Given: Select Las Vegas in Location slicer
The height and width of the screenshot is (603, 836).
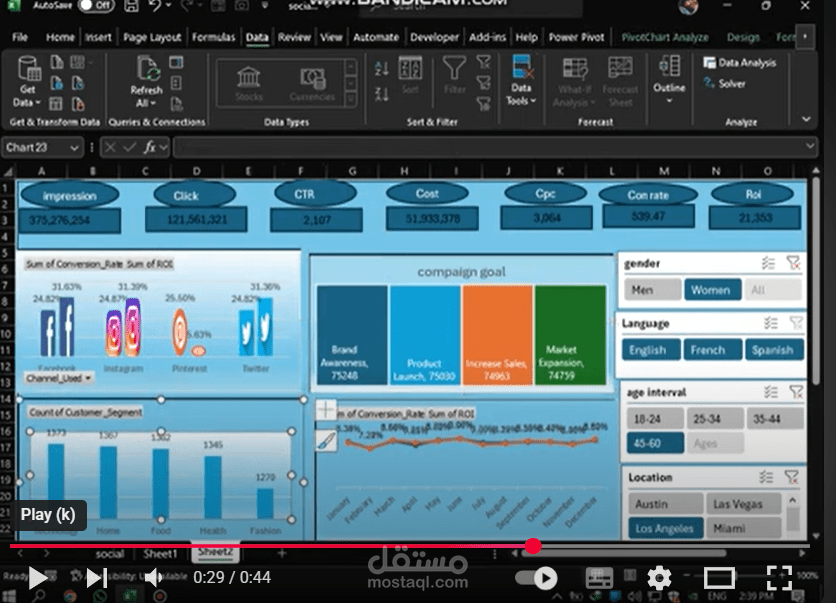Looking at the screenshot, I should point(743,503).
